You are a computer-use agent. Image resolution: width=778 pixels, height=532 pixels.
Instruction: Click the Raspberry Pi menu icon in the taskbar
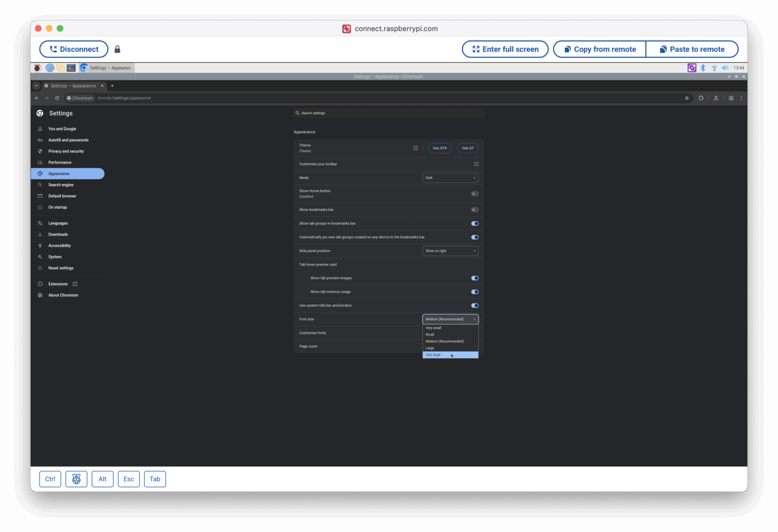click(x=37, y=68)
